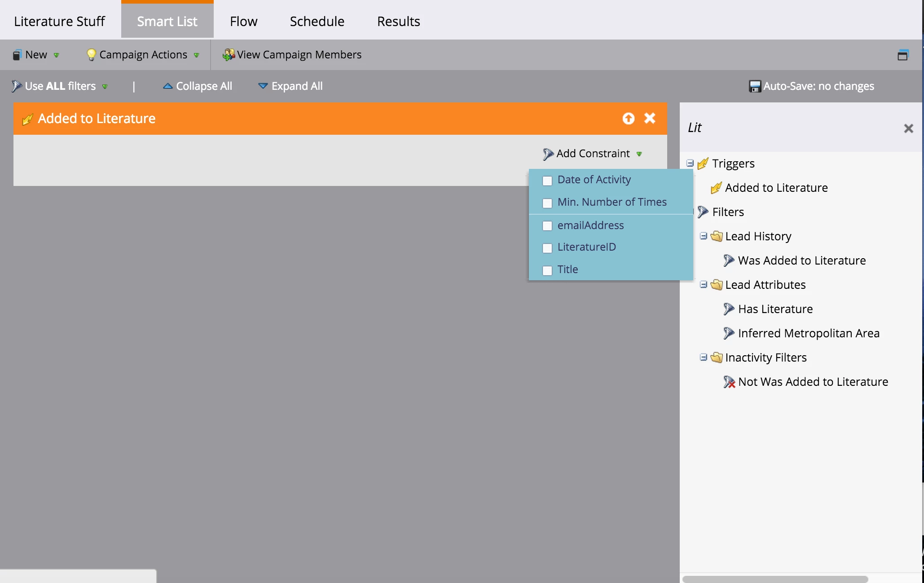Click Collapse All button
This screenshot has height=583, width=924.
(198, 86)
